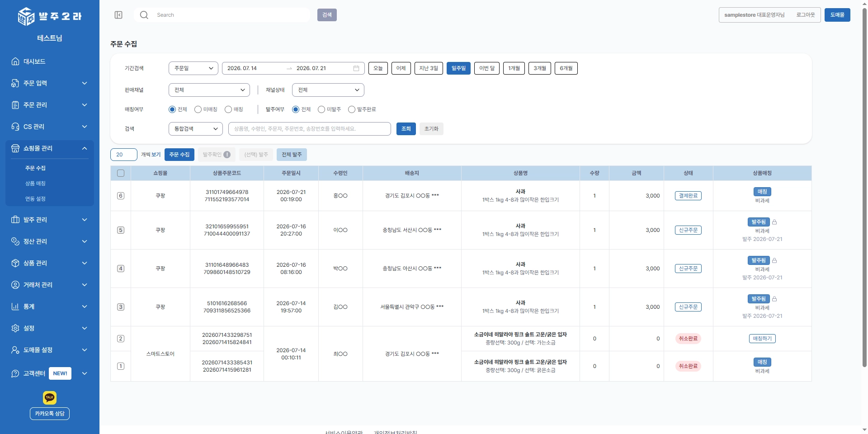The height and width of the screenshot is (434, 868).
Task: Select 미발주 radio under 발주여부
Action: pyautogui.click(x=321, y=109)
